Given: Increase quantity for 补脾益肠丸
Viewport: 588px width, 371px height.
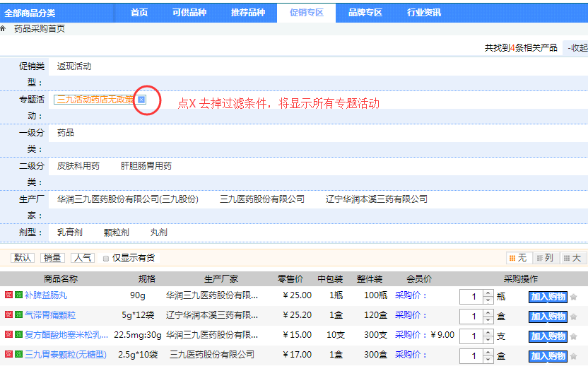Looking at the screenshot, I should [x=488, y=293].
